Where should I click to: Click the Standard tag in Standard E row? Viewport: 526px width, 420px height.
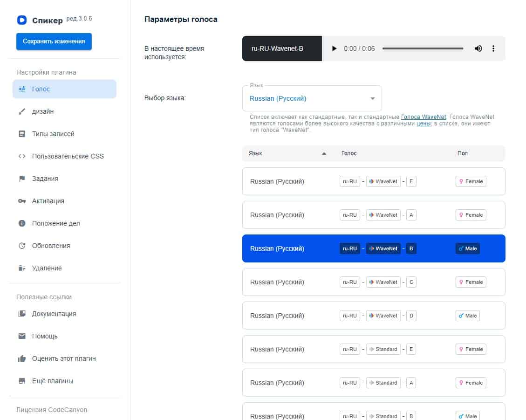point(383,349)
